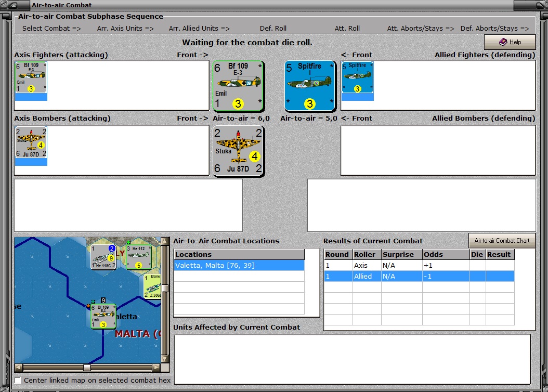Click the He 112 unit counter on the map
The image size is (548, 392).
tap(139, 257)
